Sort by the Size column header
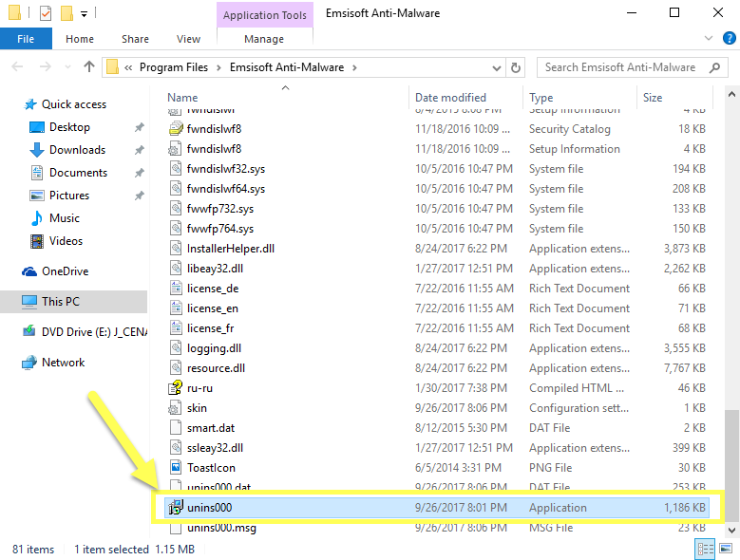The image size is (740, 560). click(653, 98)
